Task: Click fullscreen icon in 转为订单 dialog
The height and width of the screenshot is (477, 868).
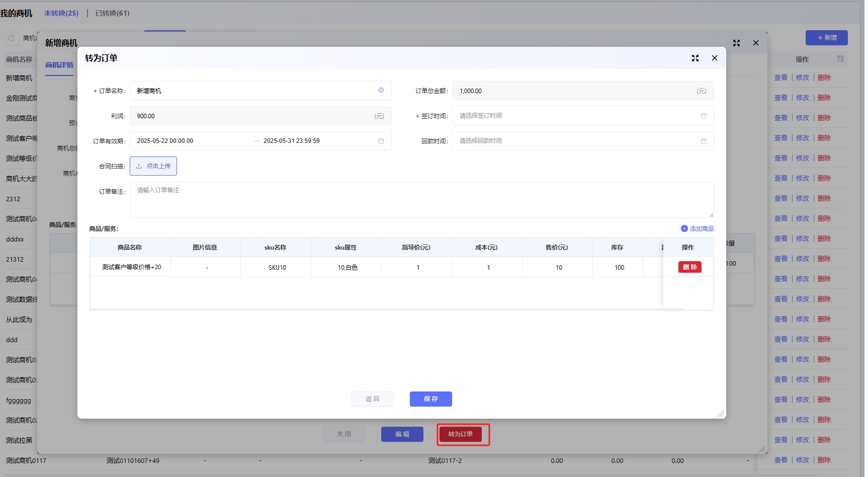Action: pos(695,58)
